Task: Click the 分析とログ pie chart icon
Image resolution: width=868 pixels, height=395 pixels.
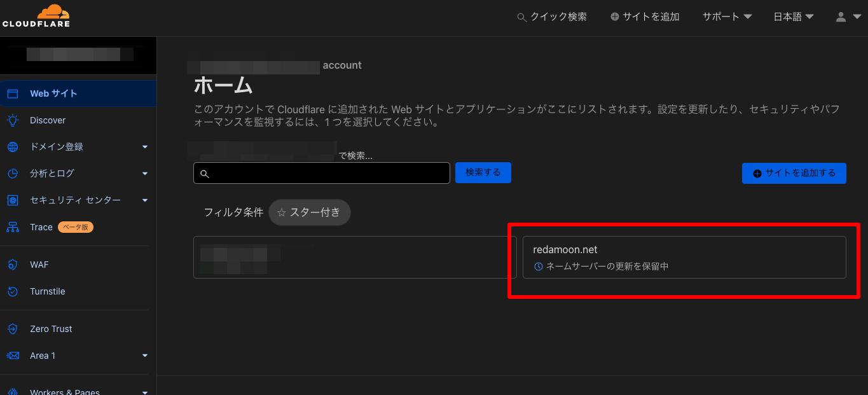Action: pos(13,174)
